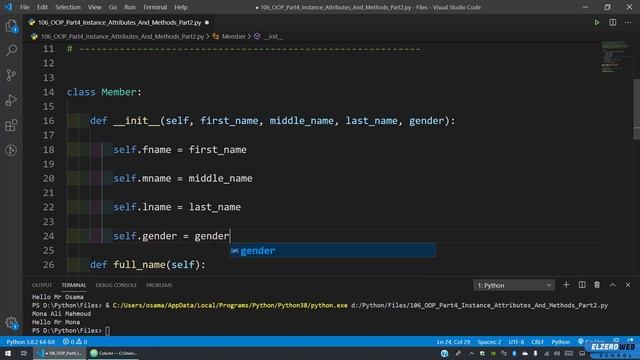Click 'Ln 24, Col 29' status item
640x360 pixels.
coord(453,342)
